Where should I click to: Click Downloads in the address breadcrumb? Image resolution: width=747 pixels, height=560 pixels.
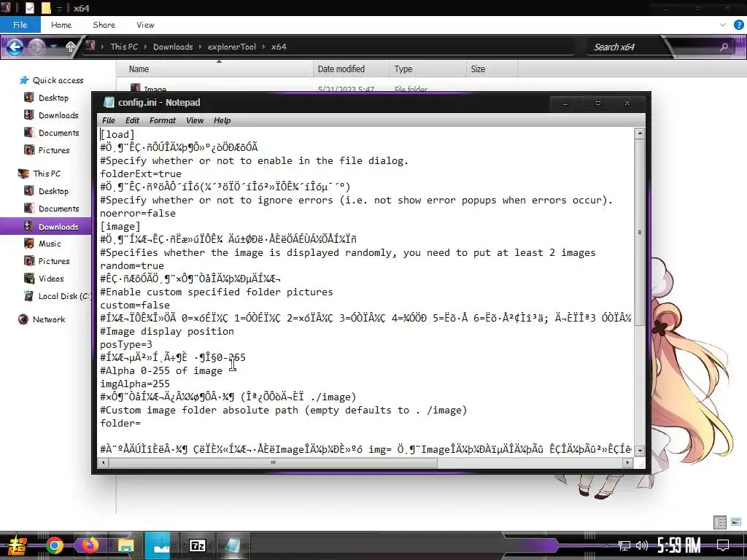(x=173, y=47)
